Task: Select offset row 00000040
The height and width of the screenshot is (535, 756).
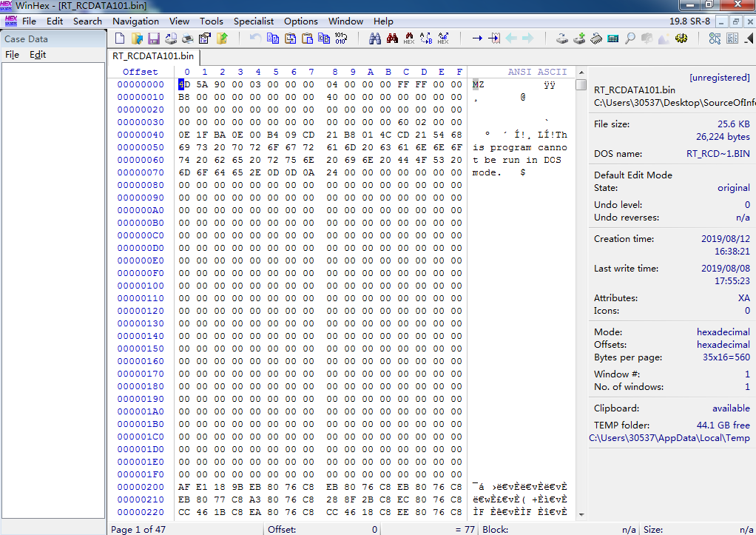Action: point(141,135)
